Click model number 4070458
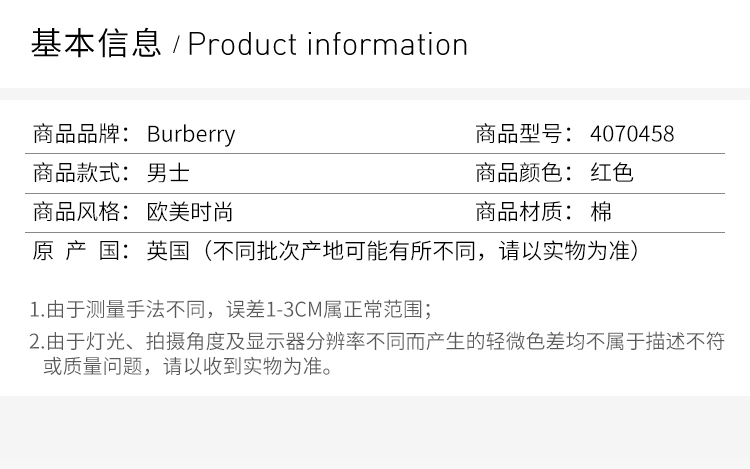Image resolution: width=750 pixels, height=469 pixels. pos(632,133)
